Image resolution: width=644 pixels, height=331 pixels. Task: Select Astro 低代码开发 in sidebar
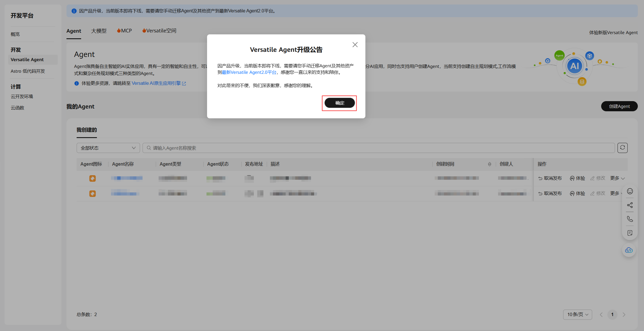click(28, 71)
